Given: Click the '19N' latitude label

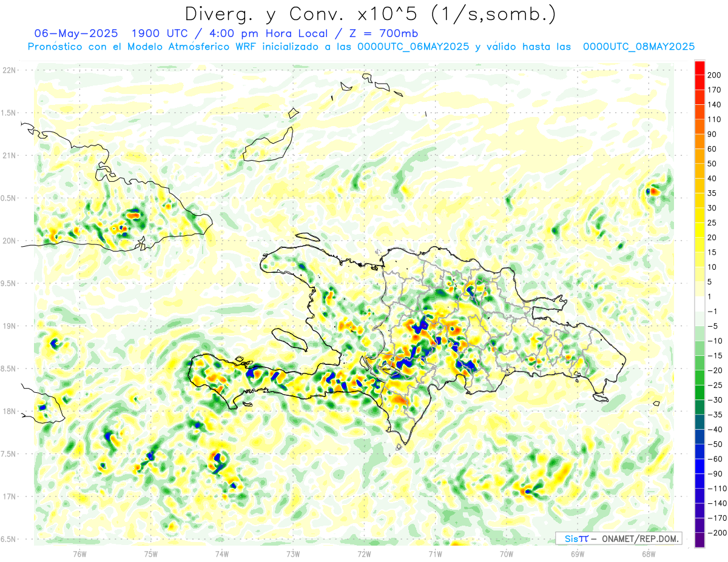Looking at the screenshot, I should (x=8, y=326).
